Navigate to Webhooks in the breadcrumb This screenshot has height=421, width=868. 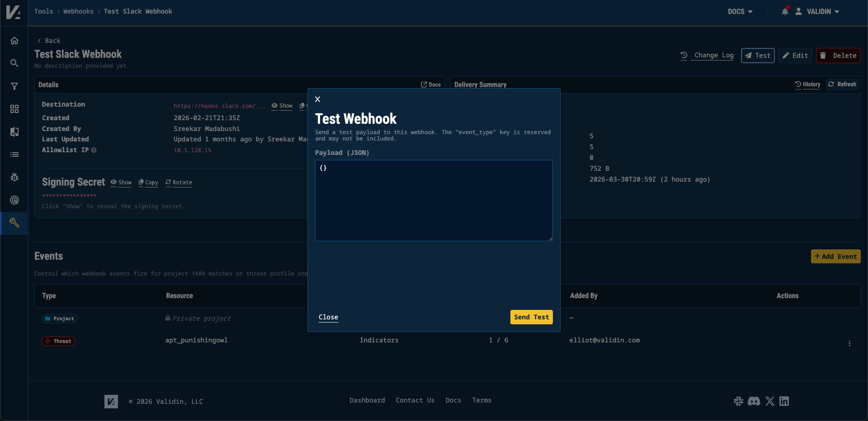78,11
